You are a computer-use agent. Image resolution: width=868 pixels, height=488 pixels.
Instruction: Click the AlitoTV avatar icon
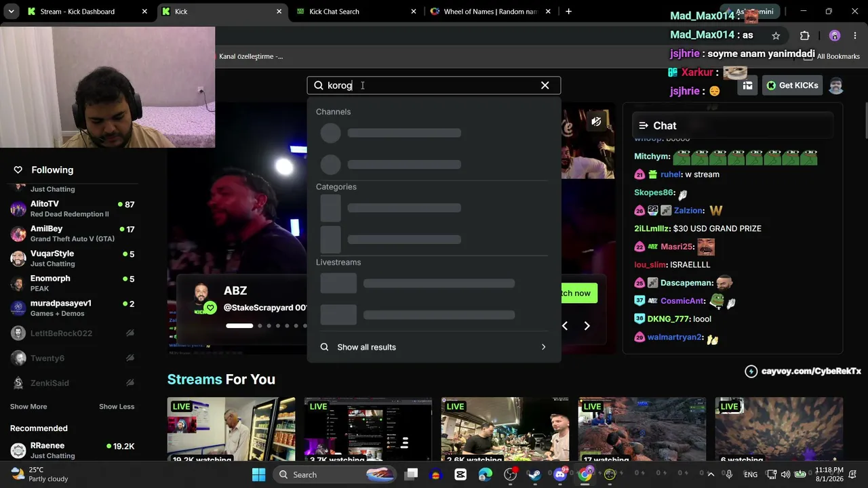18,209
